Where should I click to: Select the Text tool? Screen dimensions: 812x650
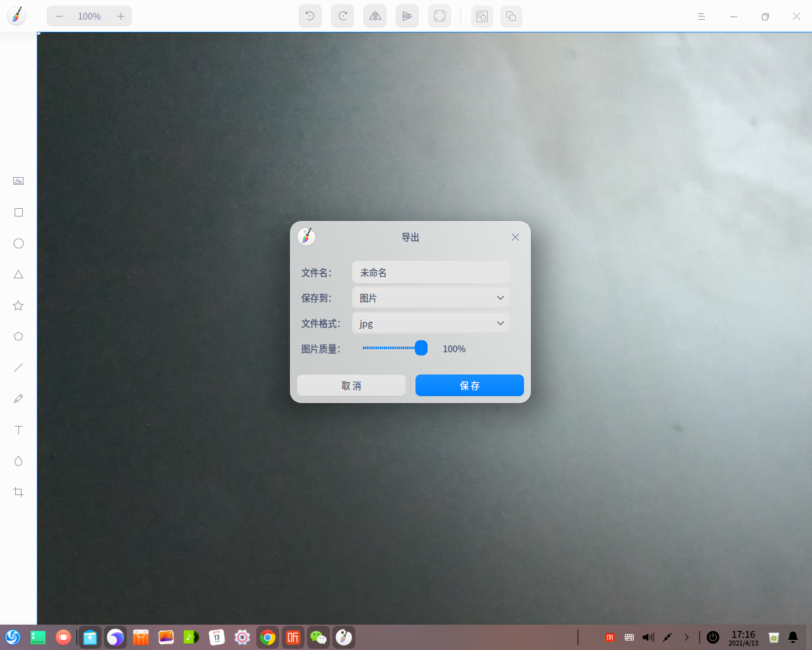pos(18,430)
